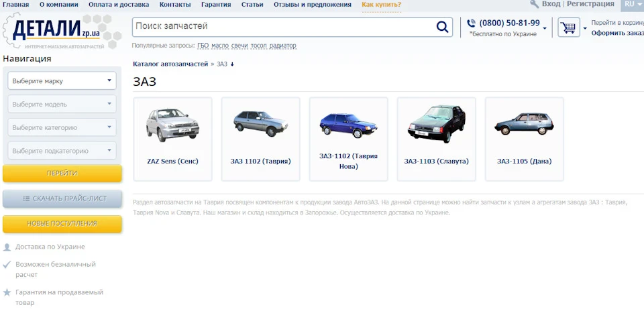Click the (0800) 50-81-99 phone number
Screen dimensions: 644x309
[509, 23]
